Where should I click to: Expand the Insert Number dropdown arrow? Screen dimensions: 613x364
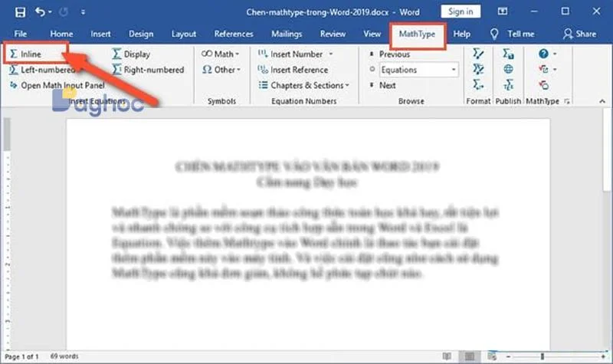point(331,54)
